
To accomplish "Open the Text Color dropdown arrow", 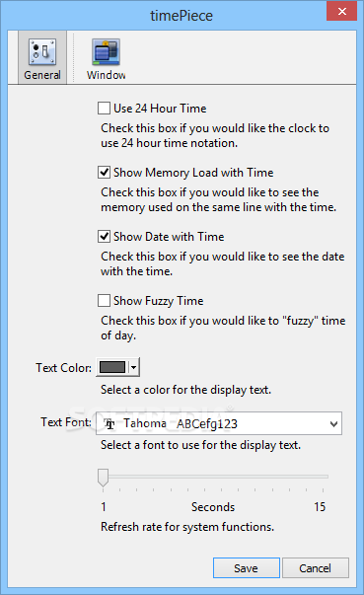I will [133, 367].
